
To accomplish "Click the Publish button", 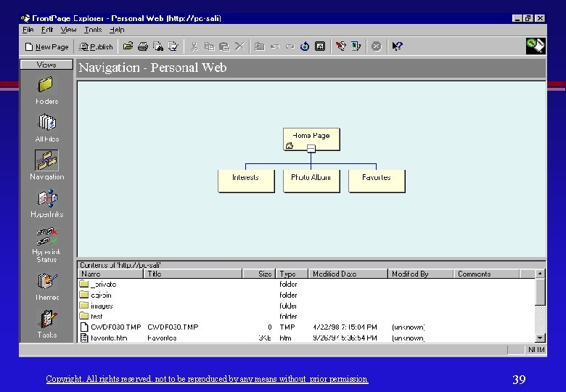I will pos(96,46).
